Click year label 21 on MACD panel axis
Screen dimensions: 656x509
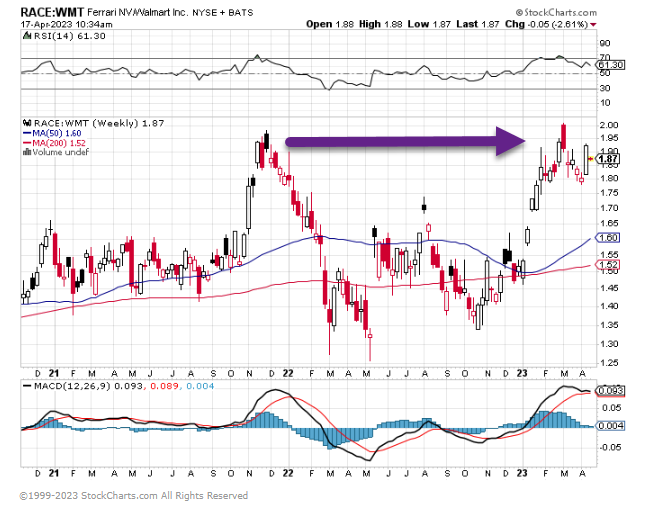(54, 473)
